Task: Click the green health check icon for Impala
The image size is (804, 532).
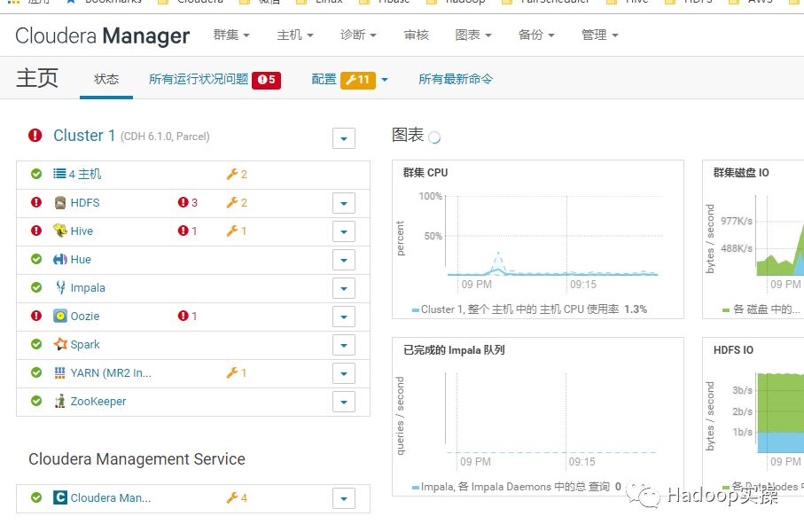Action: (x=36, y=287)
